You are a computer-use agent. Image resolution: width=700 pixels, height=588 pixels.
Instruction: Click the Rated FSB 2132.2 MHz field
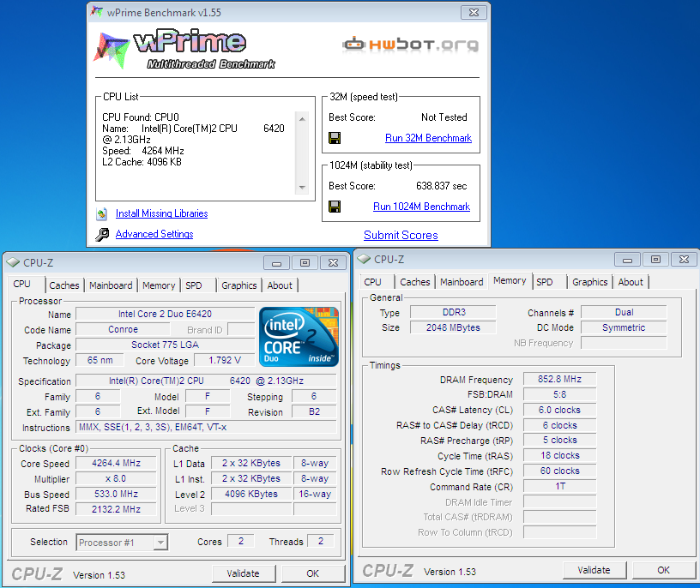(x=116, y=509)
